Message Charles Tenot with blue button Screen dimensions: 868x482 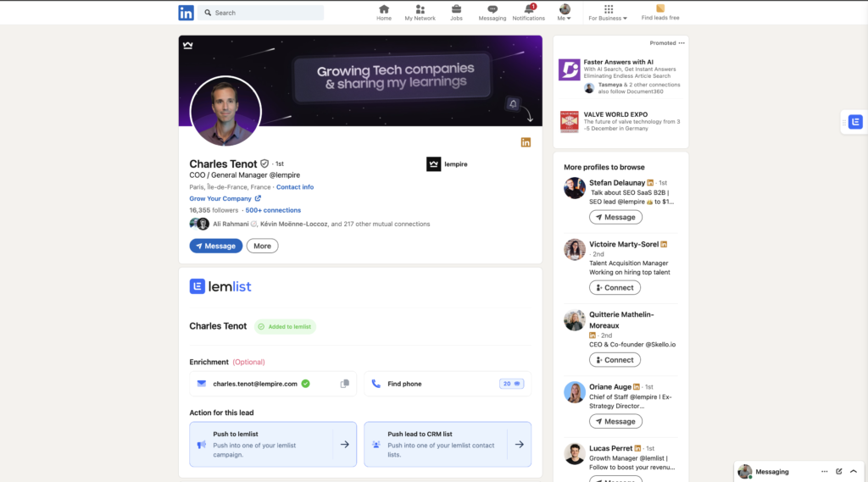(216, 246)
